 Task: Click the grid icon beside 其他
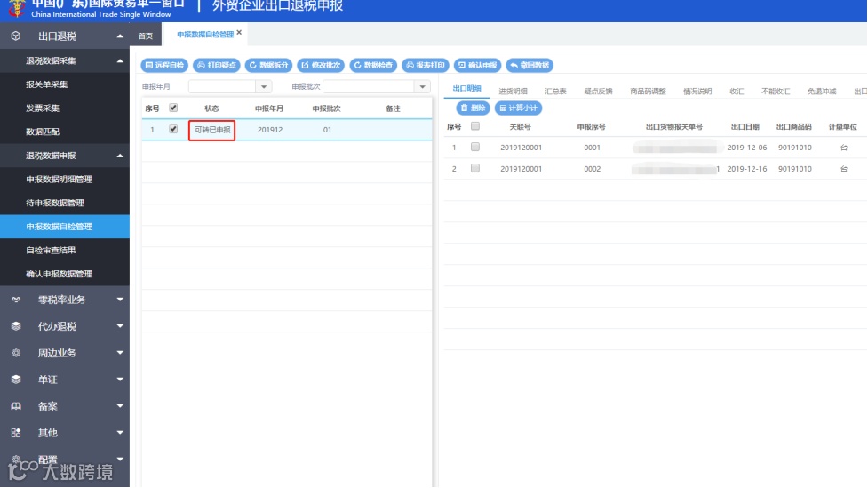16,433
